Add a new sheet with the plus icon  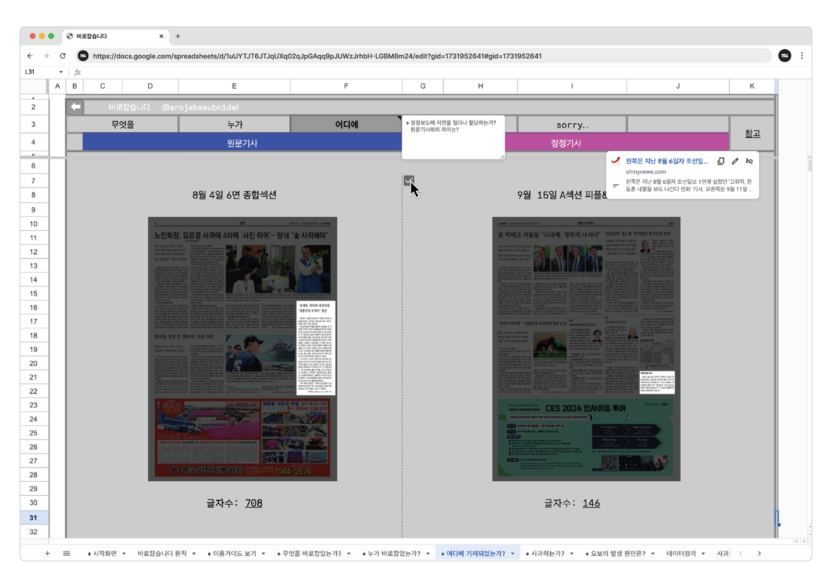click(46, 553)
